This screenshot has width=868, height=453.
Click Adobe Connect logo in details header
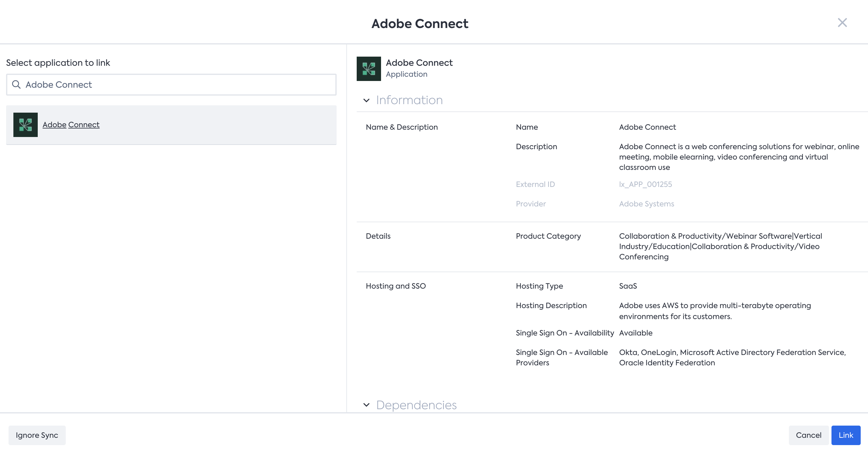pos(369,68)
